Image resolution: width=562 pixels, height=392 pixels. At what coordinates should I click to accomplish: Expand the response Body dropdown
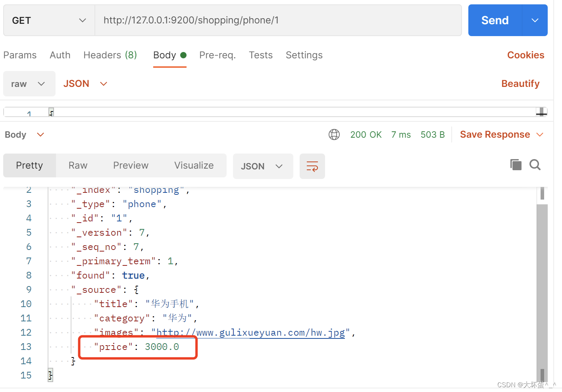pos(25,135)
